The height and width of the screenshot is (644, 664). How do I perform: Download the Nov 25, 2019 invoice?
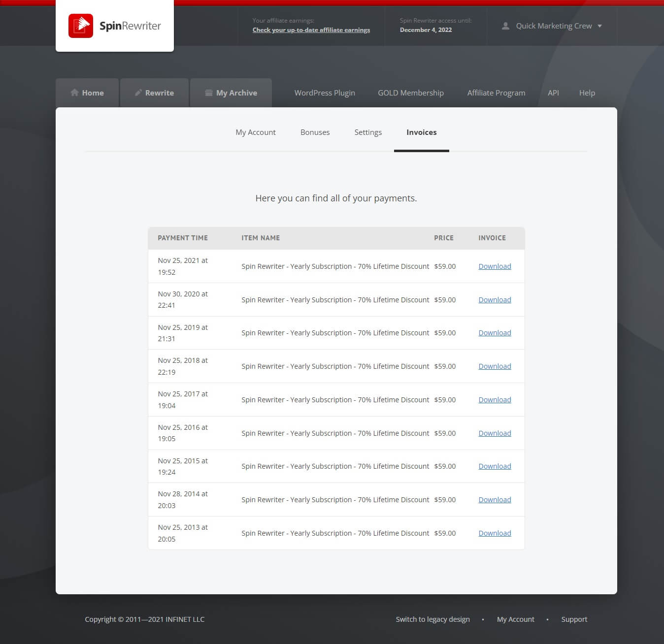pyautogui.click(x=495, y=333)
